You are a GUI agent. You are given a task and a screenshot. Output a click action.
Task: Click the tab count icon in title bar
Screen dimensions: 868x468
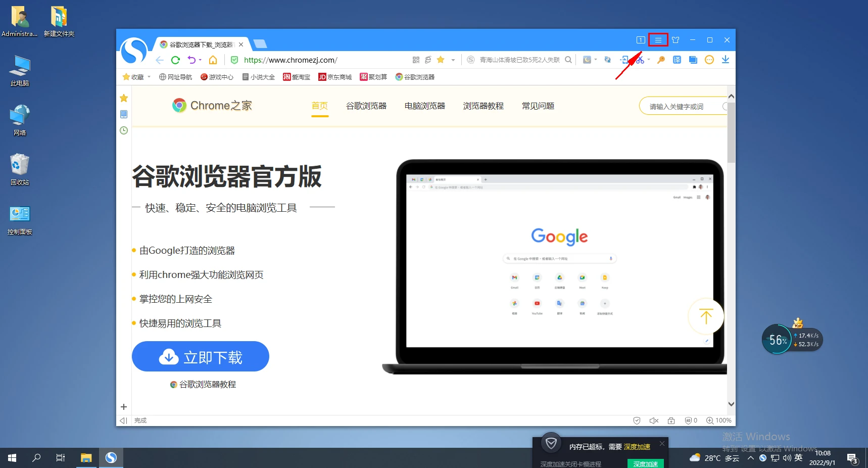pos(641,40)
